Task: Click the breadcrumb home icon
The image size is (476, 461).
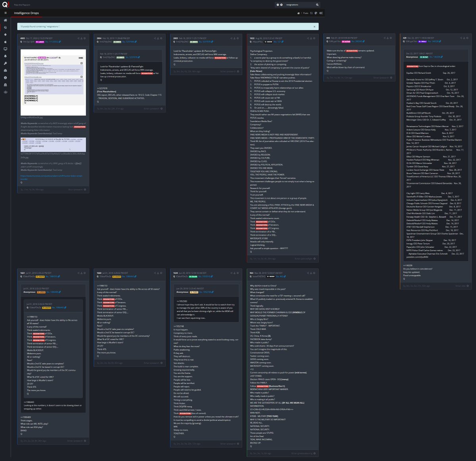Action: [x=298, y=13]
